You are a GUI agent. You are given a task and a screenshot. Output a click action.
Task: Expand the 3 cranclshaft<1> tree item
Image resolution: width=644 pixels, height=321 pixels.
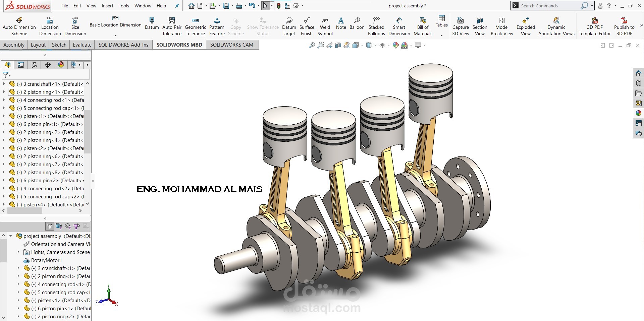click(4, 84)
